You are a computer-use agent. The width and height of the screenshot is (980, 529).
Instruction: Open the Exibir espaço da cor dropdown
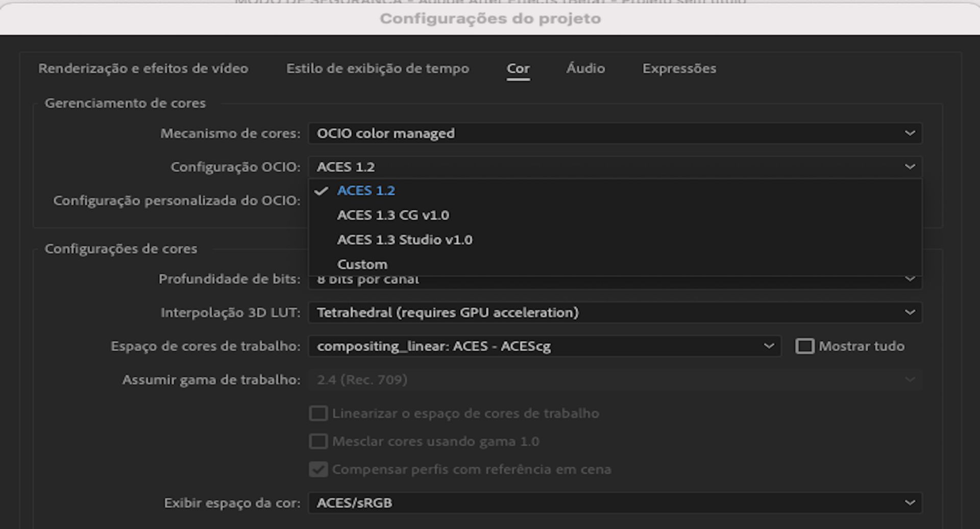click(615, 502)
